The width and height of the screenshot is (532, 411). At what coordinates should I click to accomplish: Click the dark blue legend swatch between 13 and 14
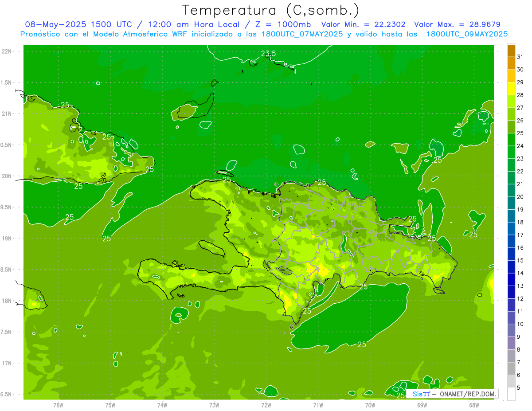[511, 279]
